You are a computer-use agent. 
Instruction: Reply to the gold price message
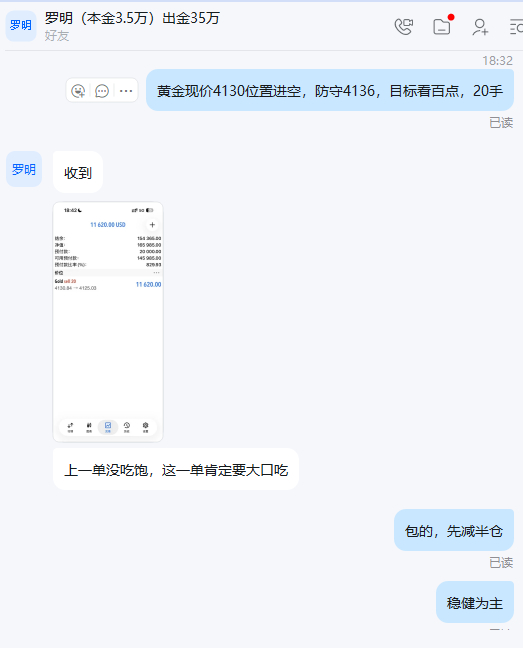coord(102,91)
